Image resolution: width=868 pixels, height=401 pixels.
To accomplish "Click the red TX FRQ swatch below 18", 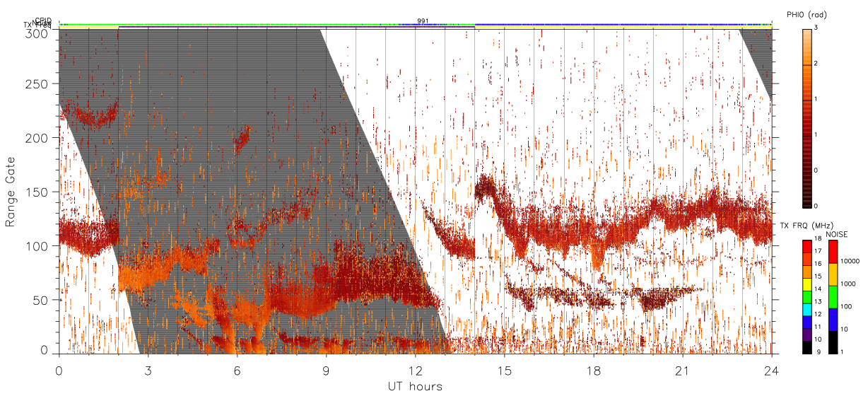I will pyautogui.click(x=807, y=246).
